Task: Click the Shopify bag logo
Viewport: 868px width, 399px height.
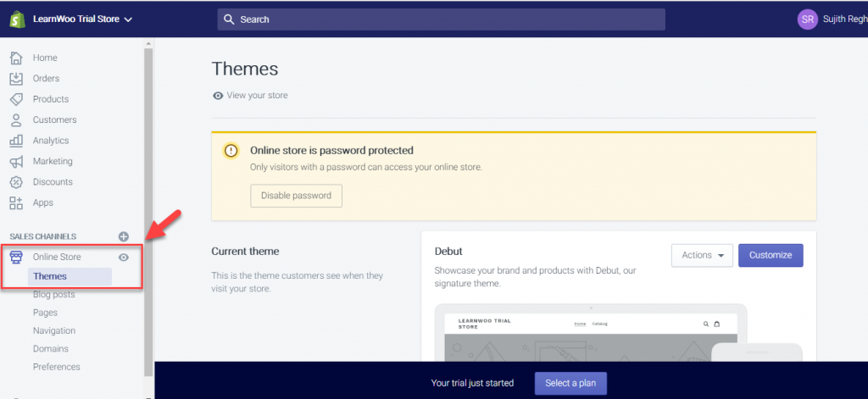Action: 16,19
